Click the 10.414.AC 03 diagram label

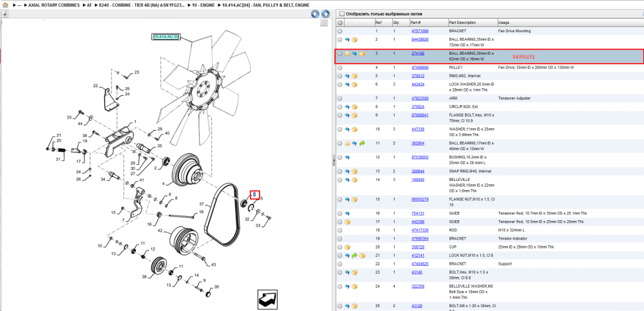point(166,37)
